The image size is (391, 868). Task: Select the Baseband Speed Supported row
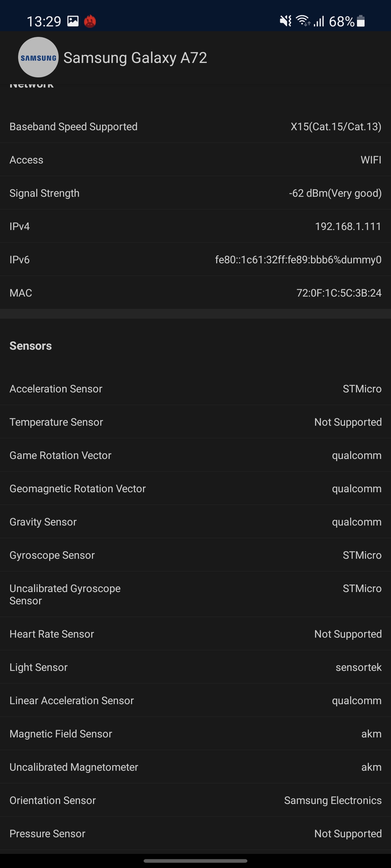coord(195,126)
